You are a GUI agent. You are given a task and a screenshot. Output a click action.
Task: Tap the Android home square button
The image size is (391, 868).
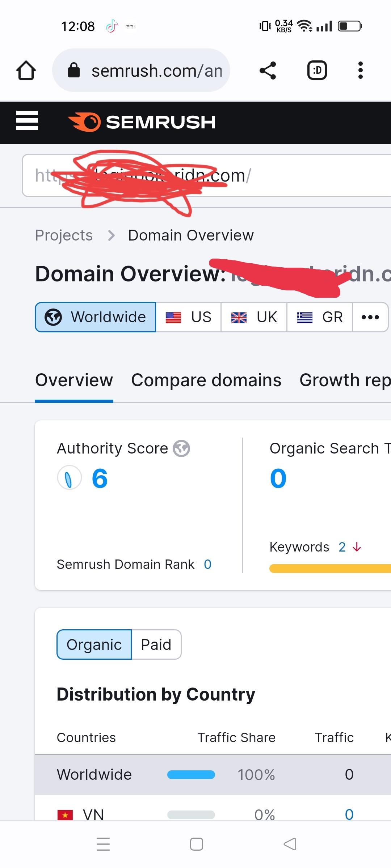pos(197,844)
